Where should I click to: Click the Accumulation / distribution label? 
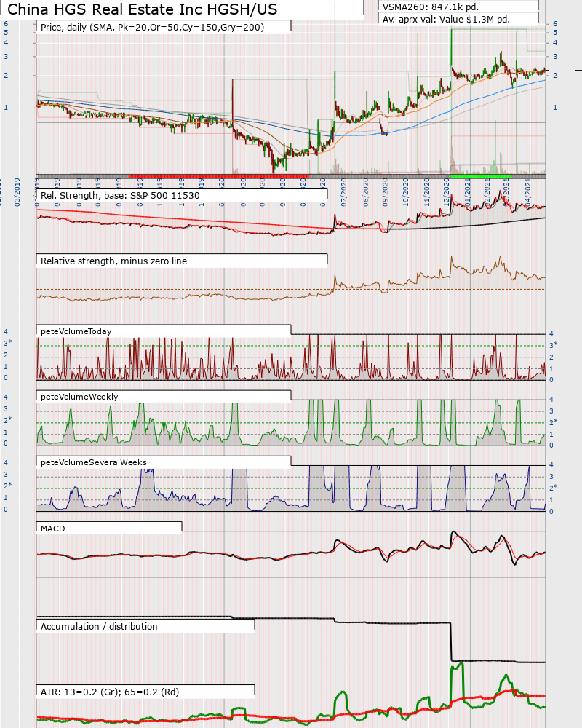click(99, 626)
